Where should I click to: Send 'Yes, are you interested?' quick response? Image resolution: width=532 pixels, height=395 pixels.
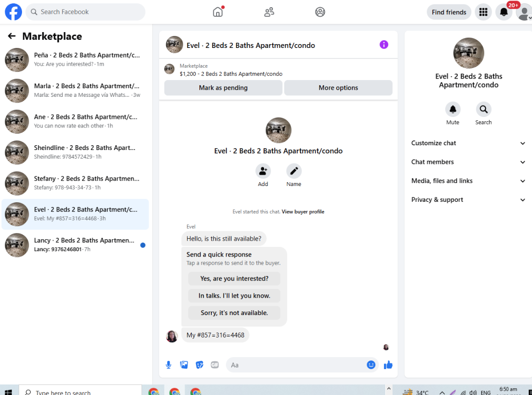(234, 279)
